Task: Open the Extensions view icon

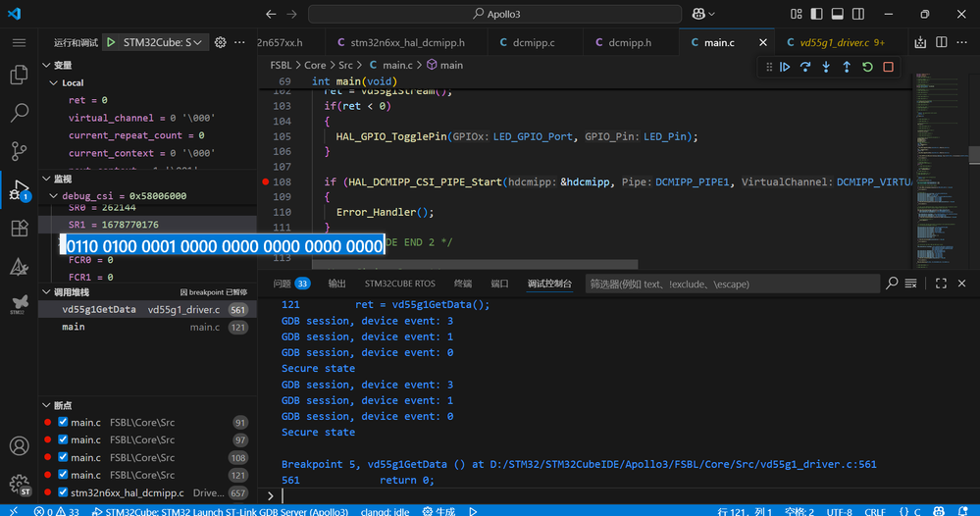Action: (x=19, y=228)
